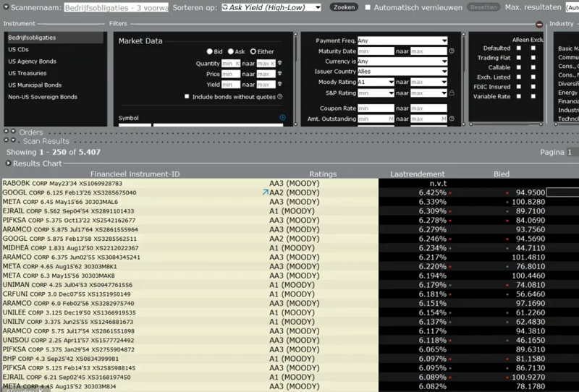The image size is (579, 392).
Task: Expand the Results Chart section
Action: click(8, 163)
